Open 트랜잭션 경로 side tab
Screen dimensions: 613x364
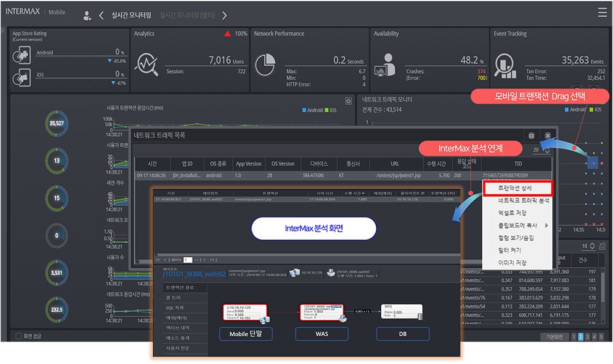[x=185, y=288]
